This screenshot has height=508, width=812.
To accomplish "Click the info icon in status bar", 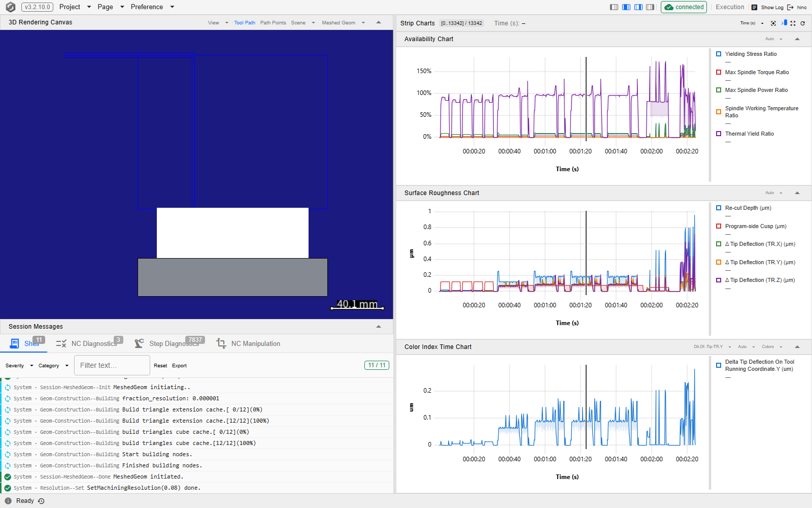I will click(8, 501).
